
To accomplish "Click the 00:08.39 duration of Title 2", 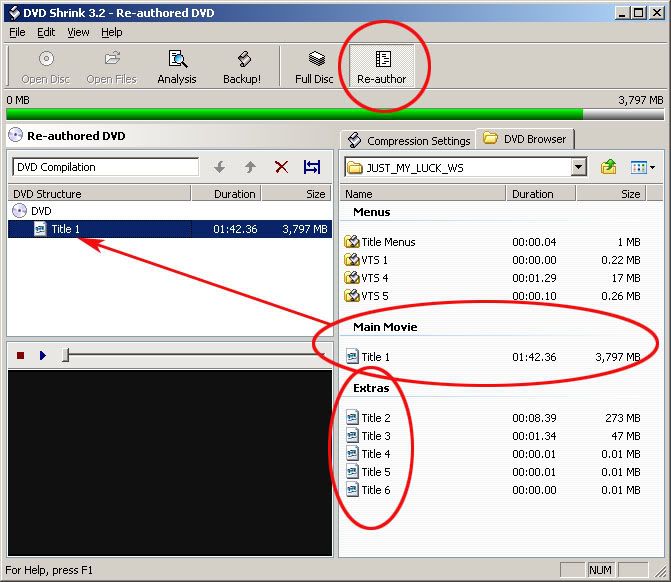I will click(534, 418).
